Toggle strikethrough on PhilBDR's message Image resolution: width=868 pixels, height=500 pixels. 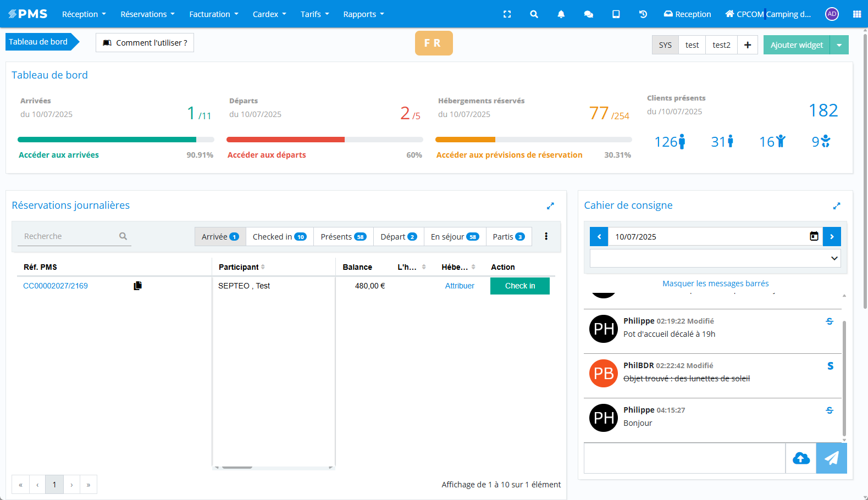[830, 366]
